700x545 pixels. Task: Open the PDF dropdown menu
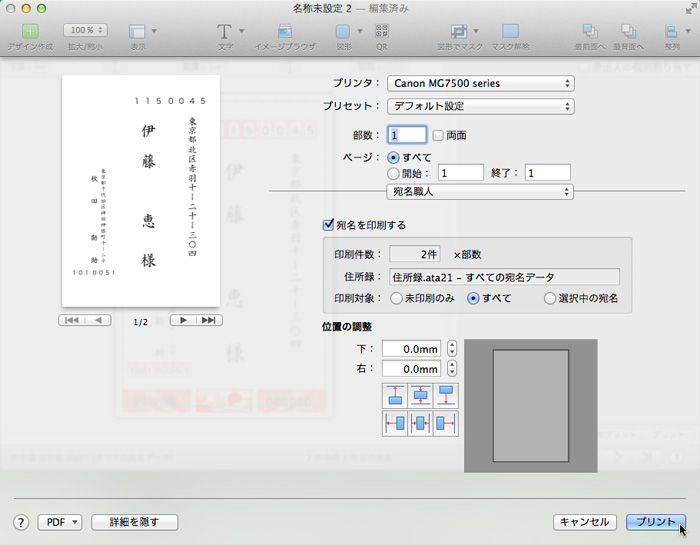coord(59,522)
